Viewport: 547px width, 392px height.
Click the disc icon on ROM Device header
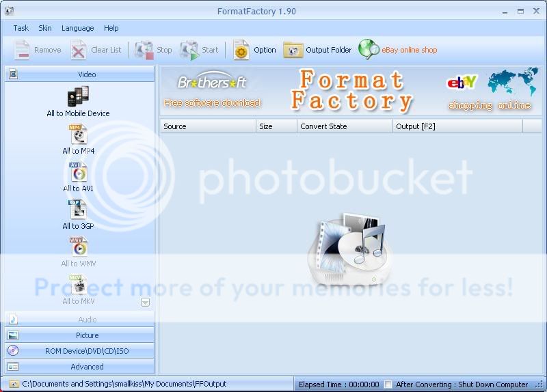13,350
